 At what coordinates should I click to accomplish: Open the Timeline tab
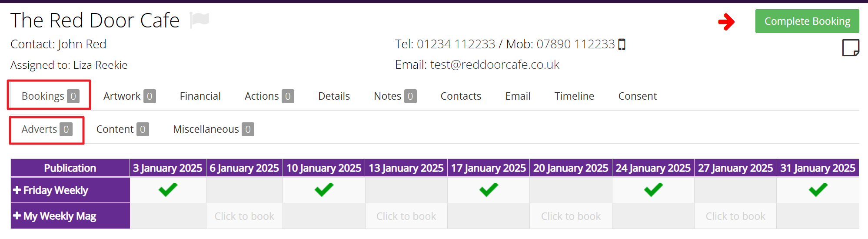[574, 96]
